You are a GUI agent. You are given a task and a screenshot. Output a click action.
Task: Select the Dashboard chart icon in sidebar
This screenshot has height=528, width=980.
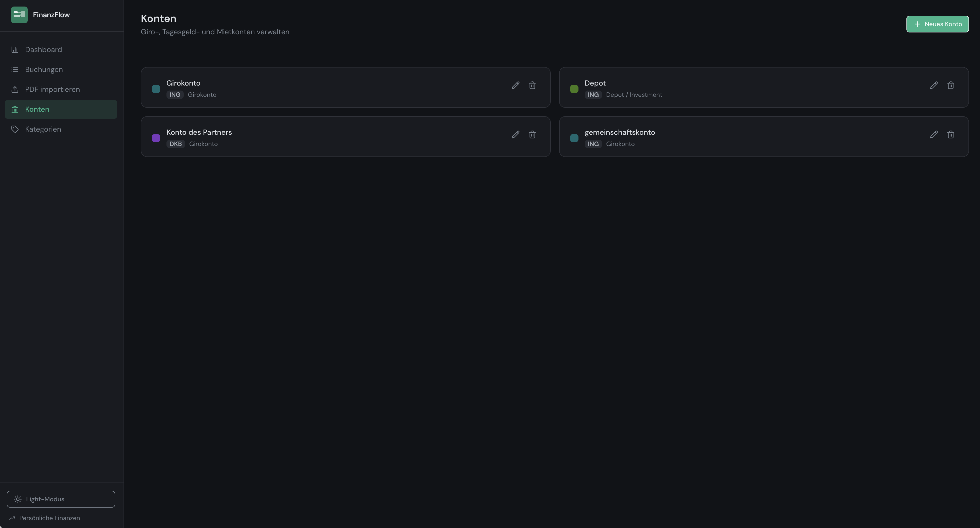coord(15,49)
